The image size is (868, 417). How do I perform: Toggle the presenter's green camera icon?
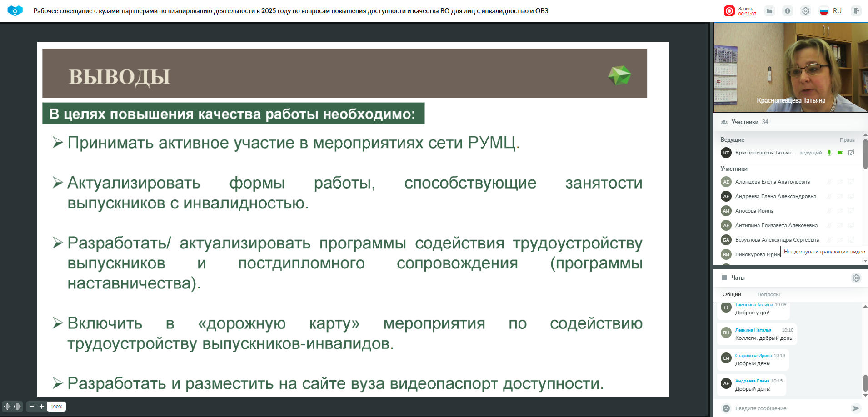tap(840, 153)
